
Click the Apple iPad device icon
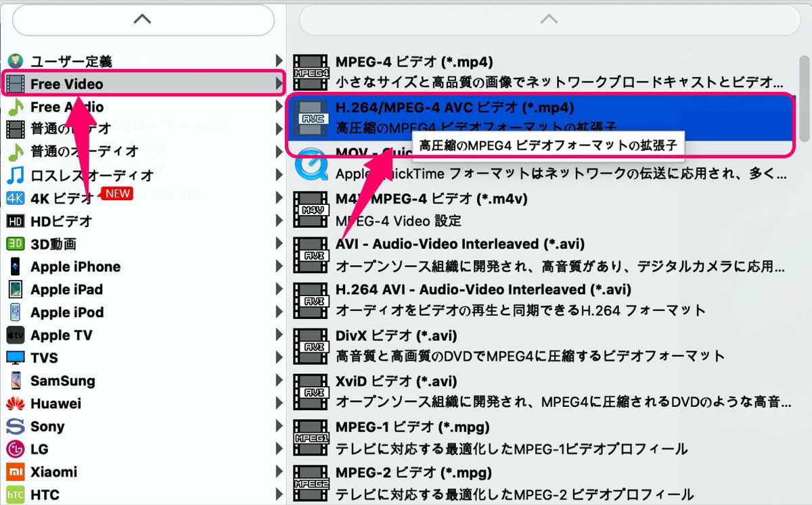tap(15, 289)
